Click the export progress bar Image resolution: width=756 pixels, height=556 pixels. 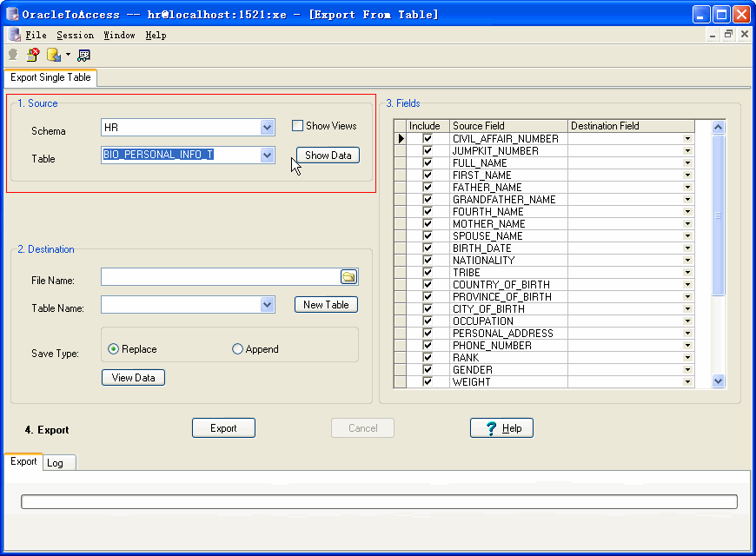[x=379, y=501]
